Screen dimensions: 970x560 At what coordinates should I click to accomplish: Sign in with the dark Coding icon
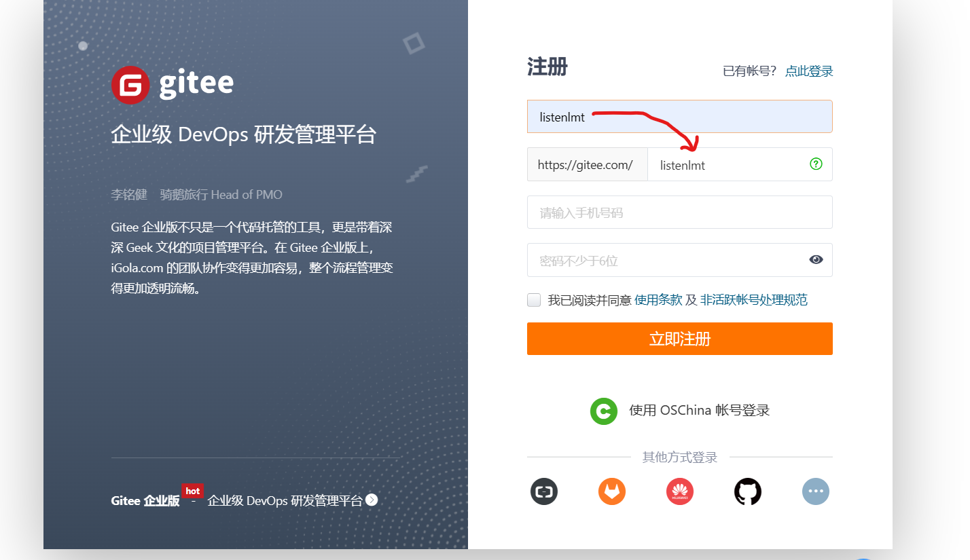coord(544,491)
